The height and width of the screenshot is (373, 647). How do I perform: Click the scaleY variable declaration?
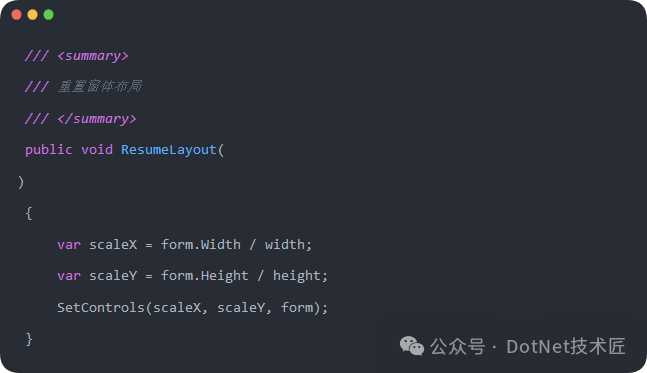(x=113, y=276)
